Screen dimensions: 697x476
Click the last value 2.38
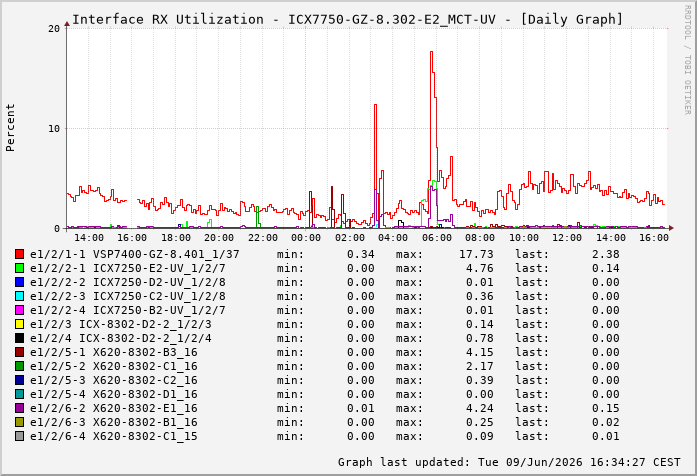pos(605,254)
